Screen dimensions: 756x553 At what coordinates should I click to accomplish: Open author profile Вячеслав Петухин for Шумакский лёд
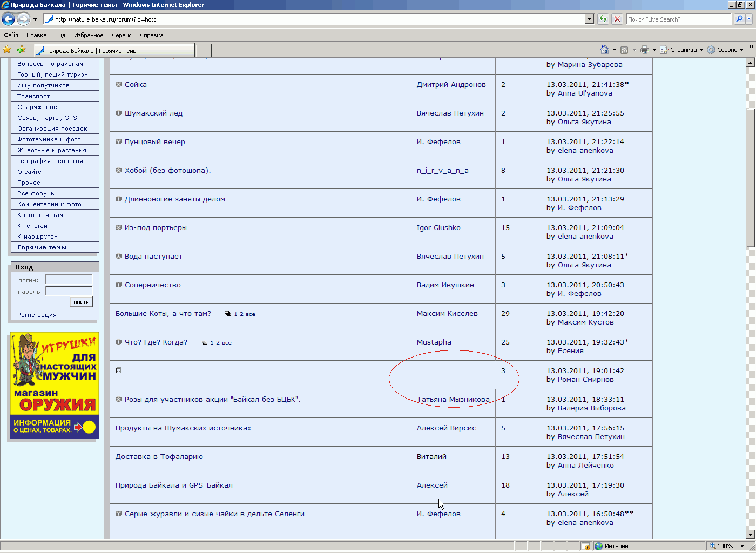coord(450,113)
